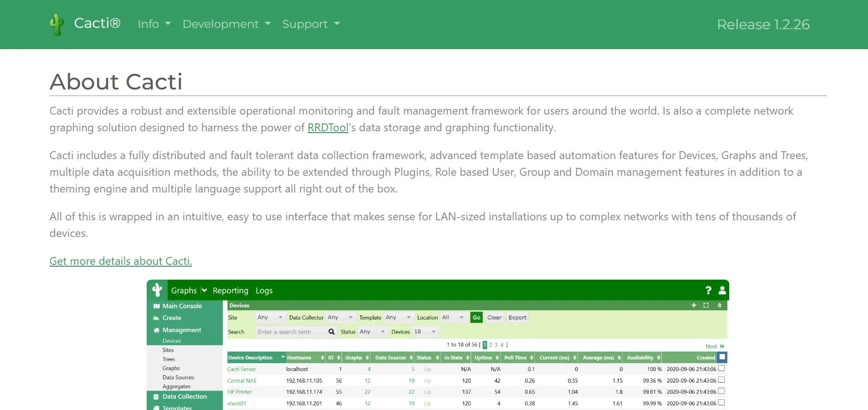The height and width of the screenshot is (410, 868).
Task: Click the sort arrows on Average (ms) column
Action: coord(619,358)
